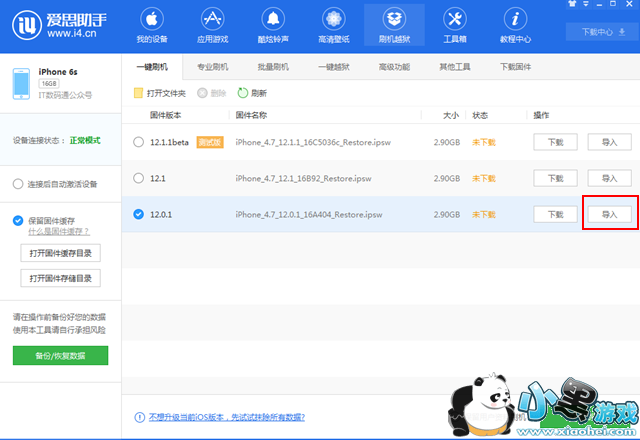Viewport: 640px width, 440px height.
Task: Select firmware 12.1.1beta radio button
Action: coord(139,142)
